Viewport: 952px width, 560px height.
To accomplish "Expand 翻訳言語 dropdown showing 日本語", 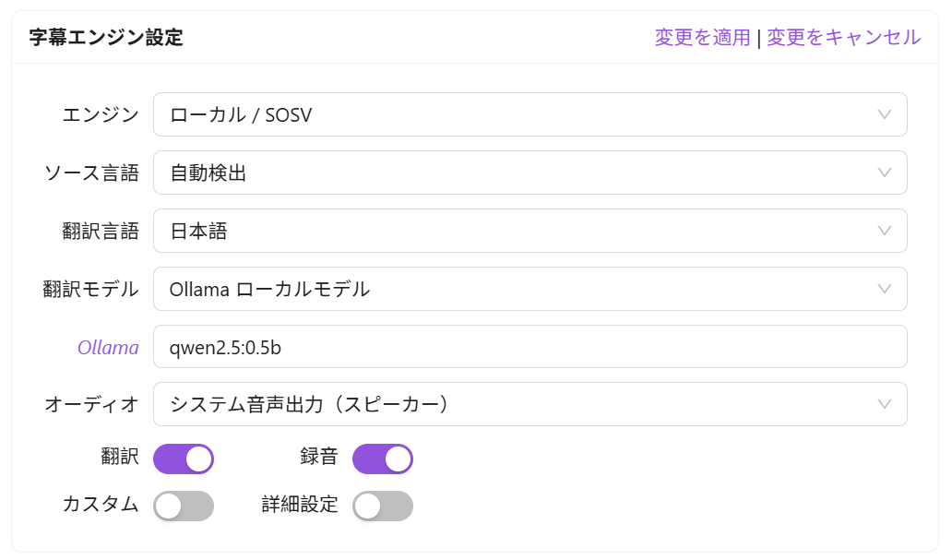I will [517, 231].
